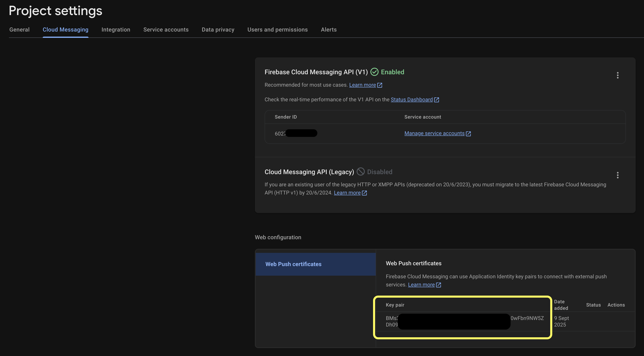This screenshot has height=356, width=644.
Task: Switch to the Integration tab
Action: point(116,29)
